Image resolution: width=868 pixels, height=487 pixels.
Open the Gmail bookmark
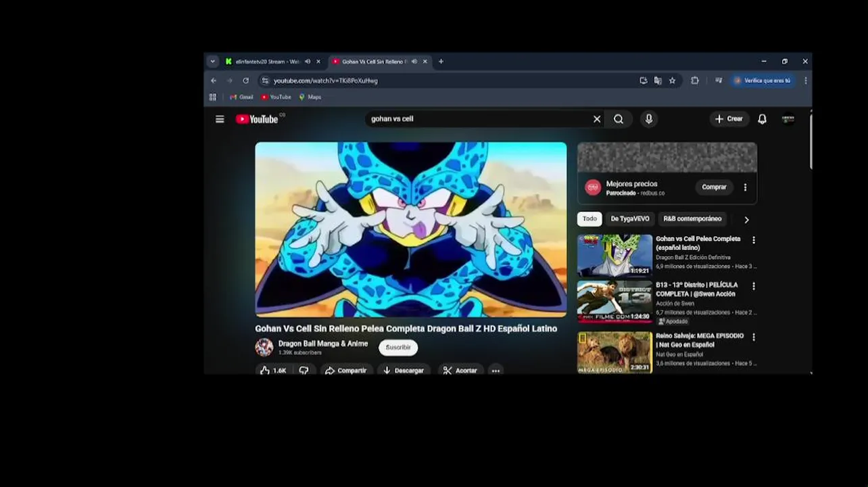click(x=241, y=97)
